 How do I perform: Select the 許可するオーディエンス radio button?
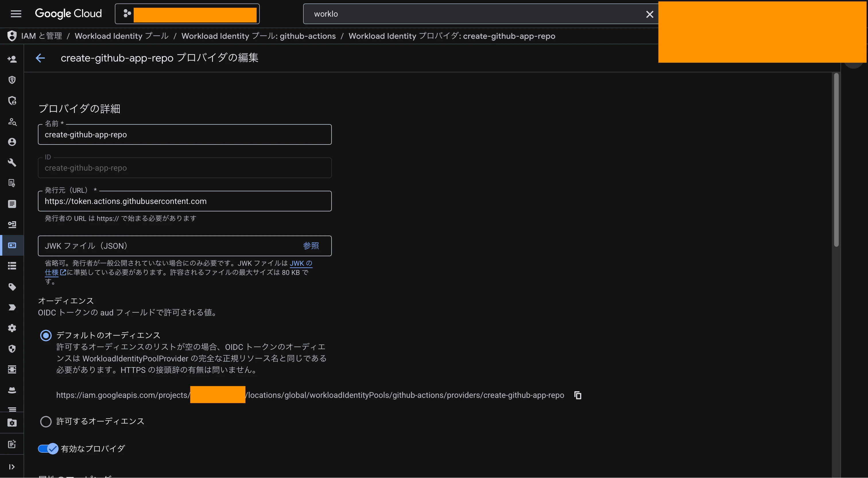[x=46, y=422]
